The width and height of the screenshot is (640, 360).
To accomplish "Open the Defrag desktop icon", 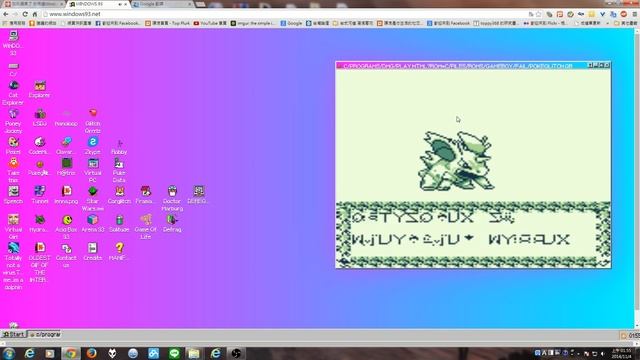I will click(x=172, y=223).
